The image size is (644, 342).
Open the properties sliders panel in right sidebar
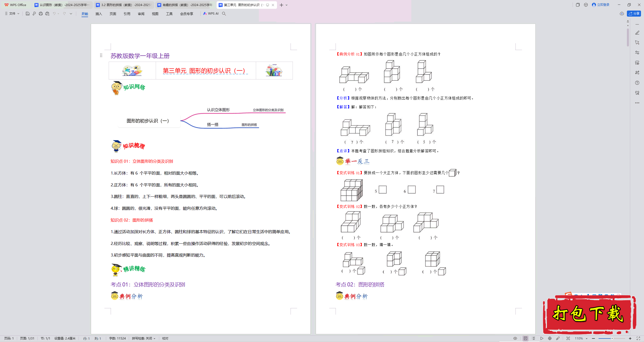(637, 53)
